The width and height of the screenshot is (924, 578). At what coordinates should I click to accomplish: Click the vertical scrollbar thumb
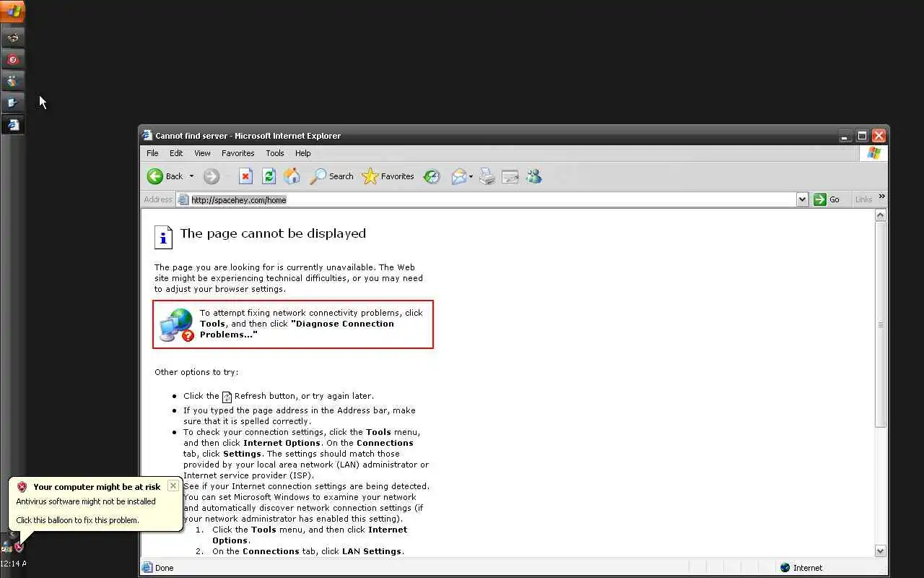click(x=880, y=325)
